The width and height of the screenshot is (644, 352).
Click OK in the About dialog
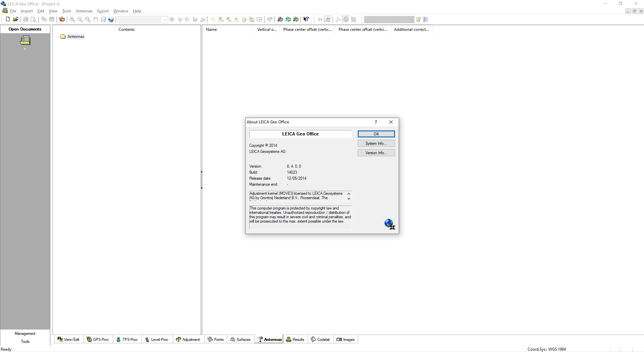pyautogui.click(x=376, y=134)
